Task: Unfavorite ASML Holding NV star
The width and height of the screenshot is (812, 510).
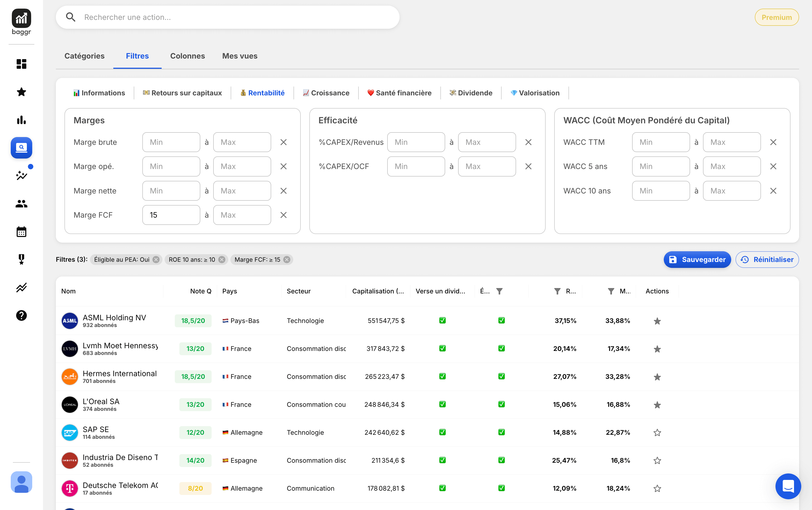Action: click(657, 321)
